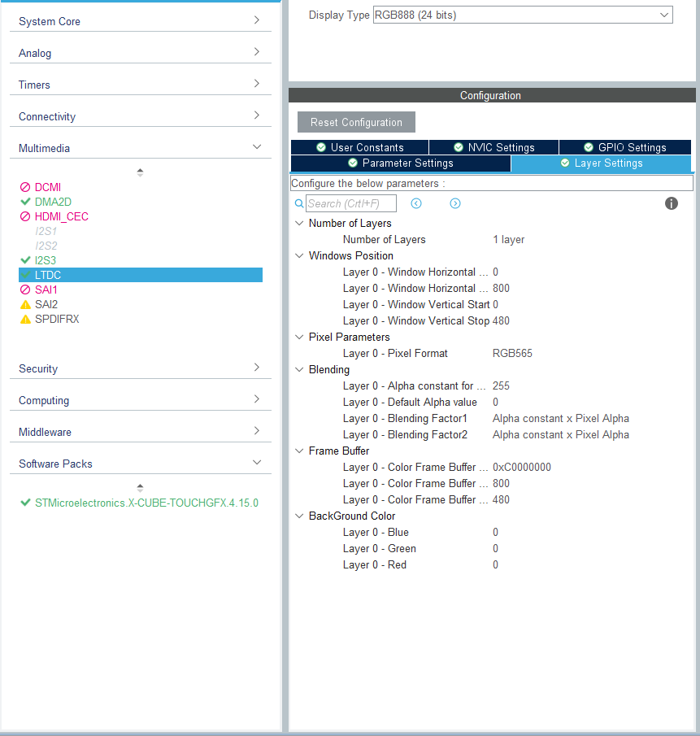Click the Window Vertical Stop value 480

[x=501, y=321]
